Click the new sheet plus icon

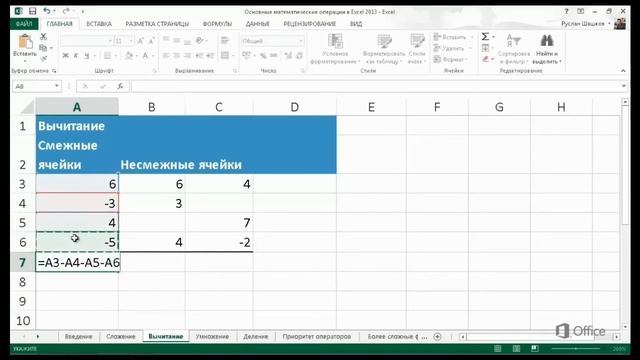pyautogui.click(x=438, y=336)
